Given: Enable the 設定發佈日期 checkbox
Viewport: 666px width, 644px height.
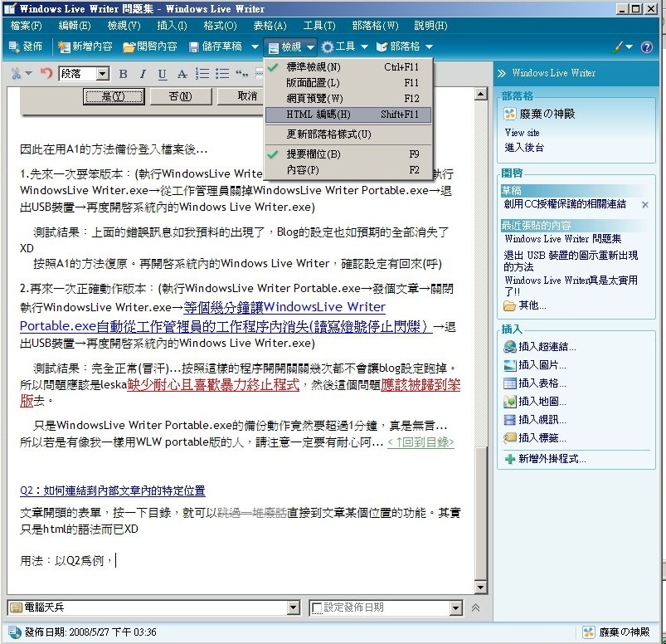Looking at the screenshot, I should 317,607.
